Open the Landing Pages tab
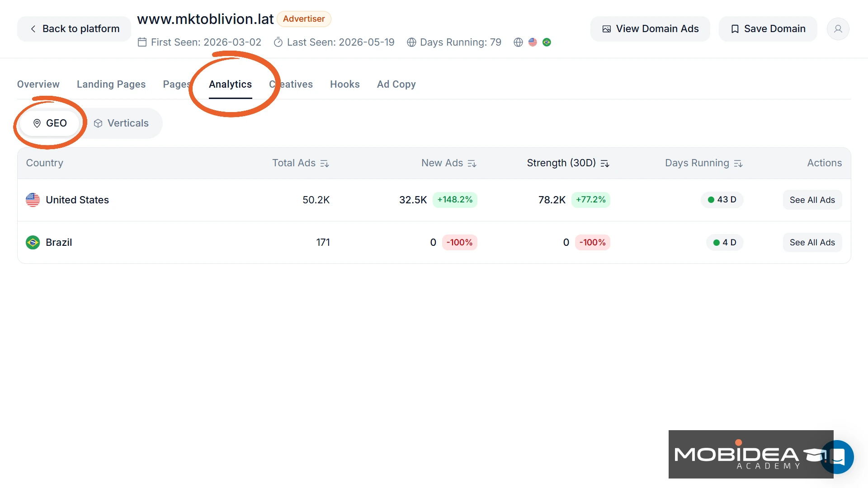This screenshot has width=868, height=488. point(111,84)
